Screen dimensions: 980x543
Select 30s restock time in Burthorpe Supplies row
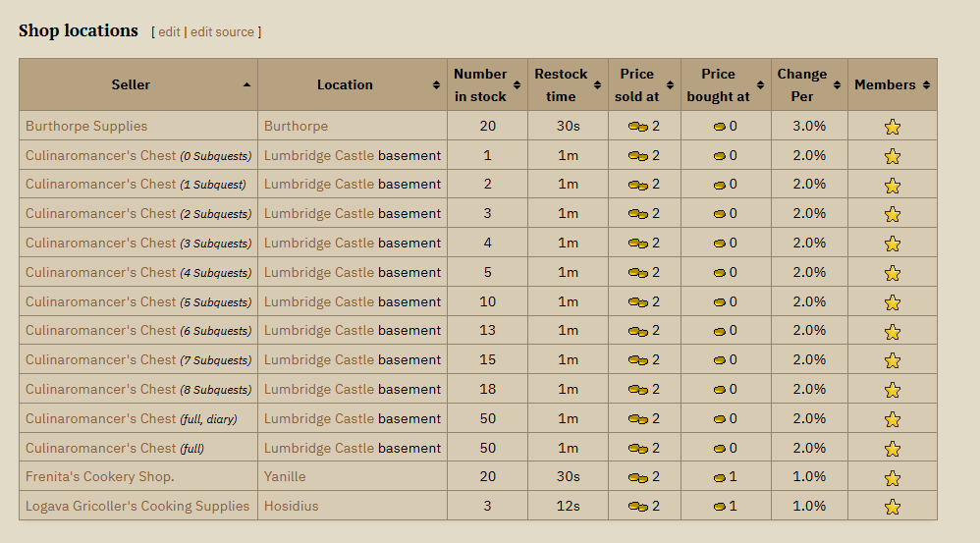tap(569, 127)
